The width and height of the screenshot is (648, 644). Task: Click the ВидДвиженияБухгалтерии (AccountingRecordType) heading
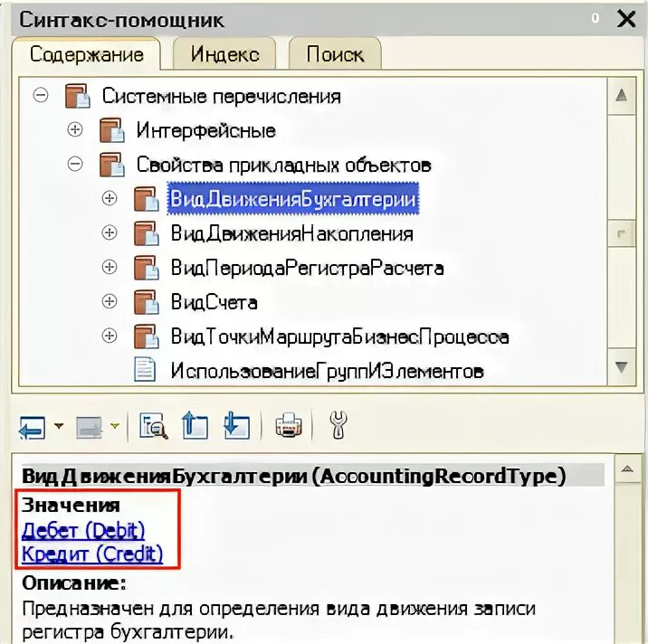pos(294,476)
